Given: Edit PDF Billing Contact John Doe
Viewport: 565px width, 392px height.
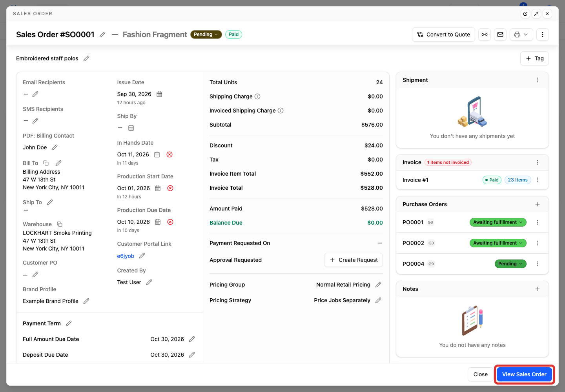Looking at the screenshot, I should (55, 147).
